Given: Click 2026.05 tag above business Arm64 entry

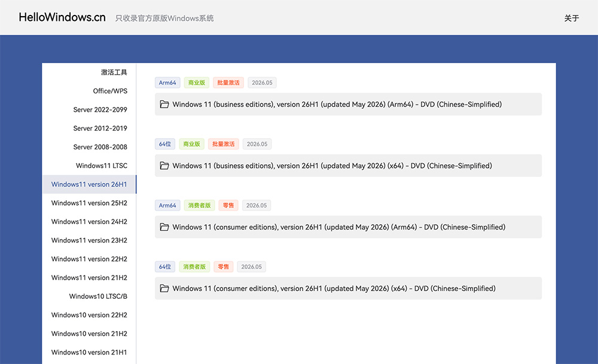Looking at the screenshot, I should tap(262, 82).
